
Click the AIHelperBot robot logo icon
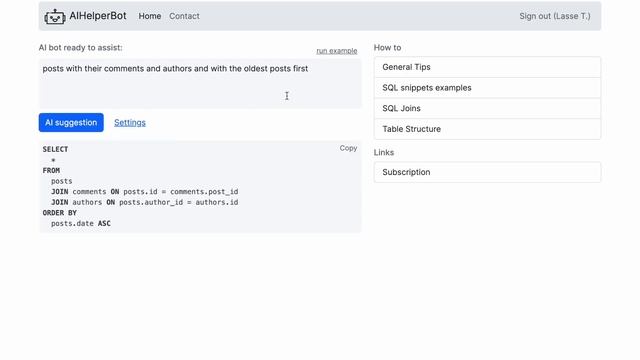[x=55, y=17]
